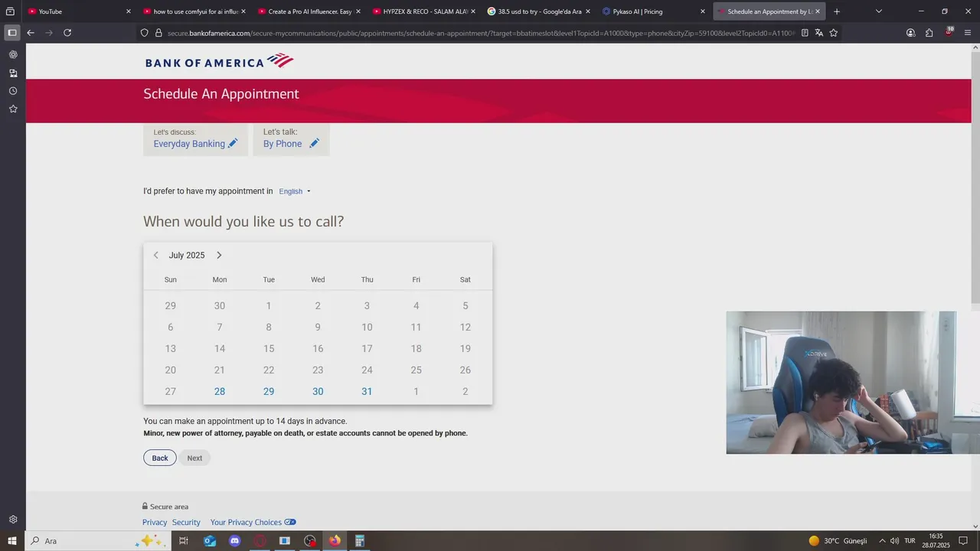Image resolution: width=980 pixels, height=551 pixels.
Task: Open the bookmarks star in the sidebar
Action: pyautogui.click(x=13, y=109)
